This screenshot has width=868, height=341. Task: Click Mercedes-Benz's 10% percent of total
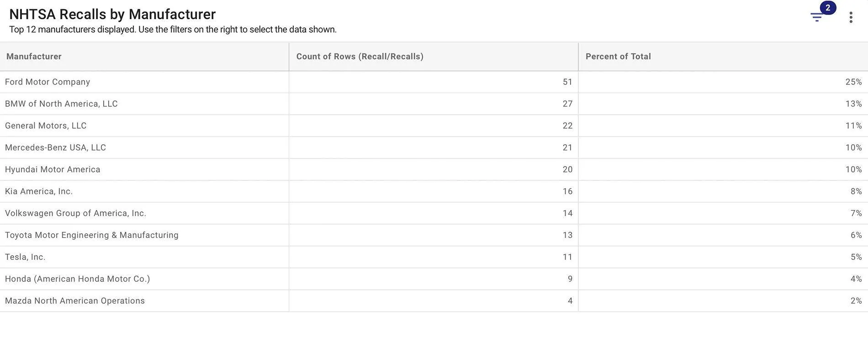coord(853,147)
